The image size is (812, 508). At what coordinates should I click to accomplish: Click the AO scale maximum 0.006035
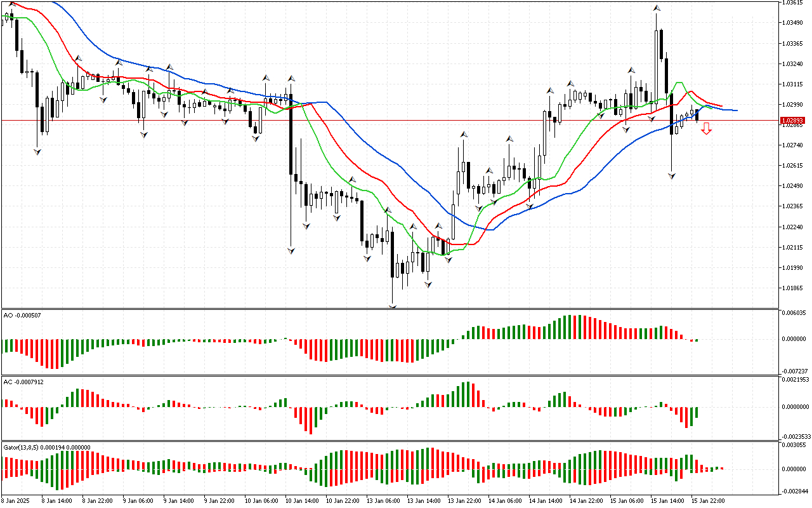[x=793, y=312]
